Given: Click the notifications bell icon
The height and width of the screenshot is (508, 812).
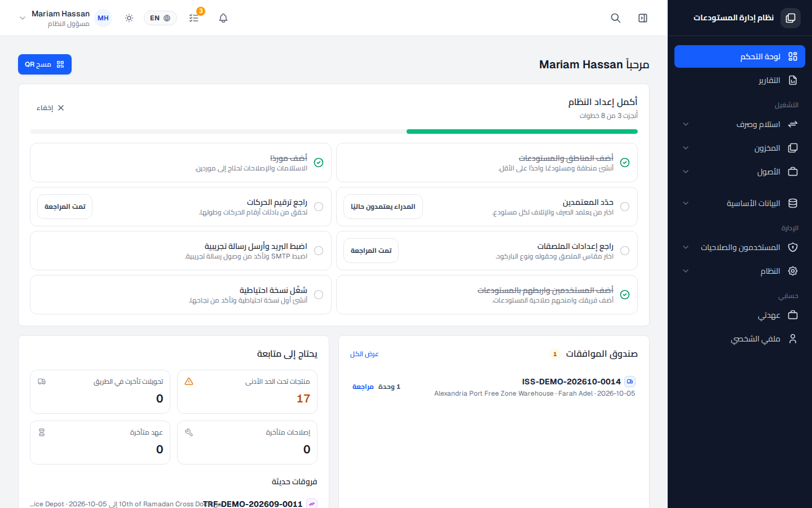Looking at the screenshot, I should click(223, 18).
